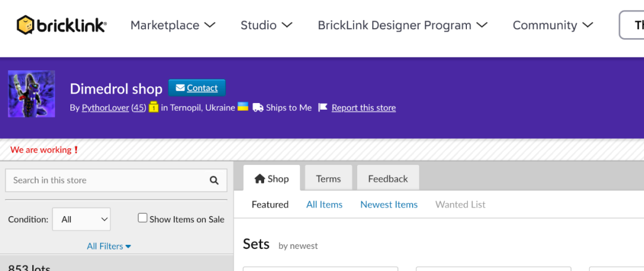The image size is (644, 271).
Task: Click the Search in this store field
Action: click(116, 180)
